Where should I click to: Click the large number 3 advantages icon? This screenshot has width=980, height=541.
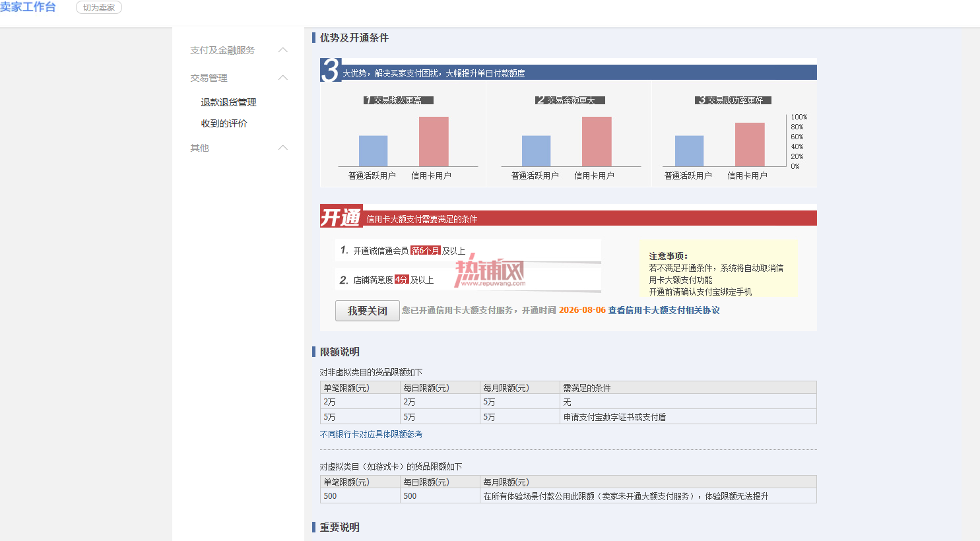pos(330,70)
